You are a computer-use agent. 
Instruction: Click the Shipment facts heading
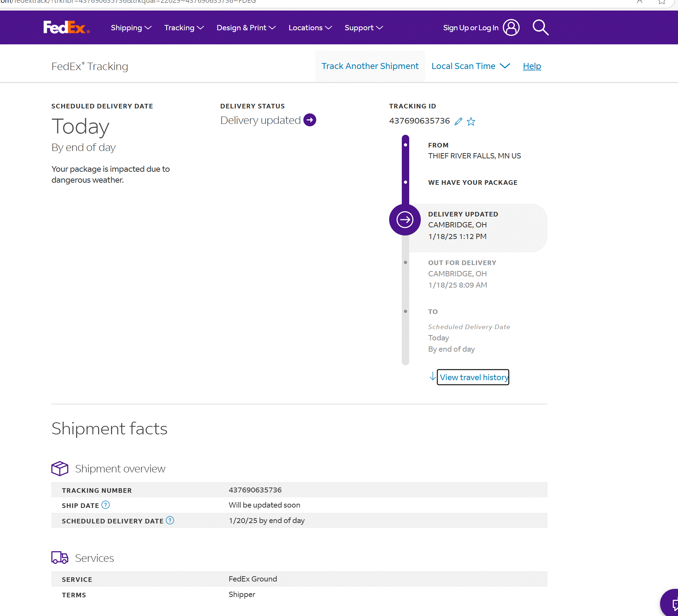[109, 429]
